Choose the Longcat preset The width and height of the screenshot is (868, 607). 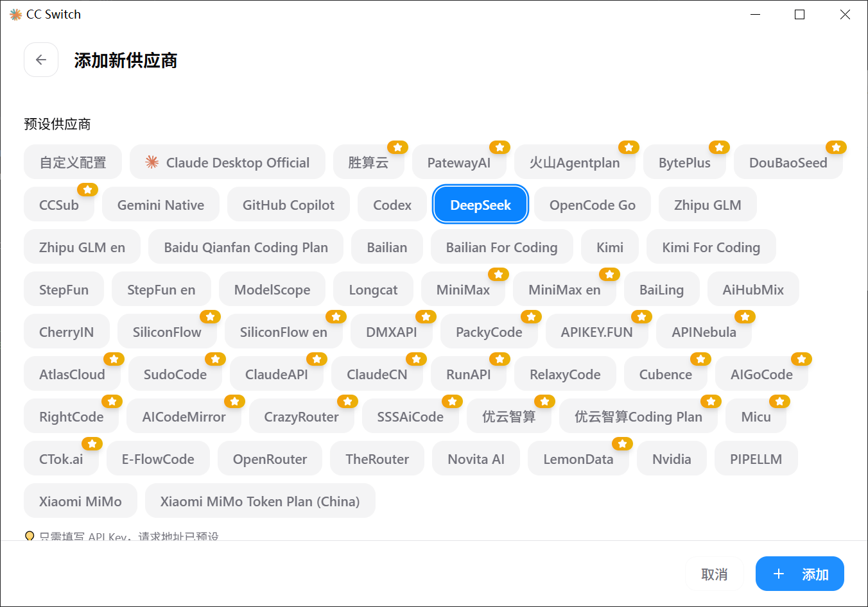(373, 289)
